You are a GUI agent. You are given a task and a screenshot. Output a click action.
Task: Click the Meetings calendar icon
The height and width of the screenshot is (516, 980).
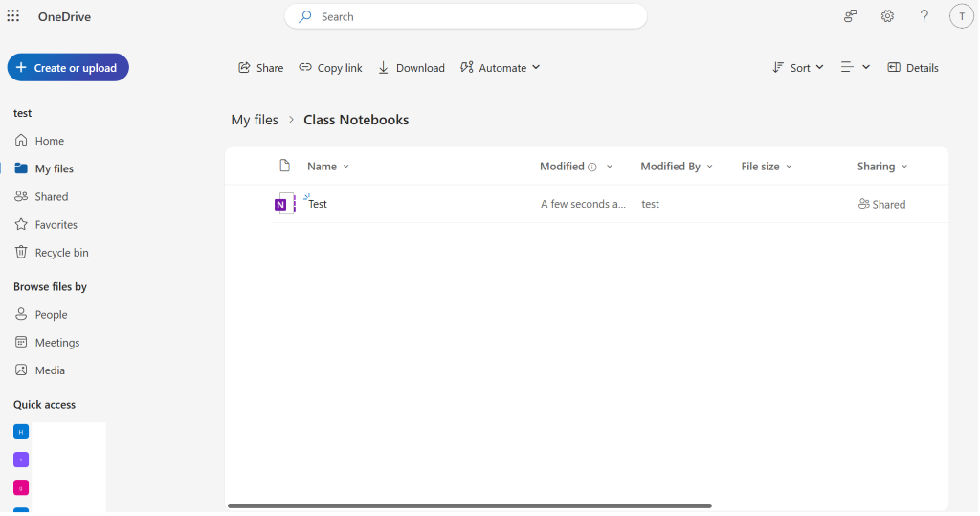(x=21, y=342)
